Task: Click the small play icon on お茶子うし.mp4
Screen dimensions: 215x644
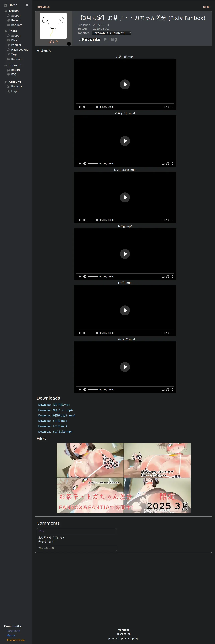Action: (x=80, y=164)
